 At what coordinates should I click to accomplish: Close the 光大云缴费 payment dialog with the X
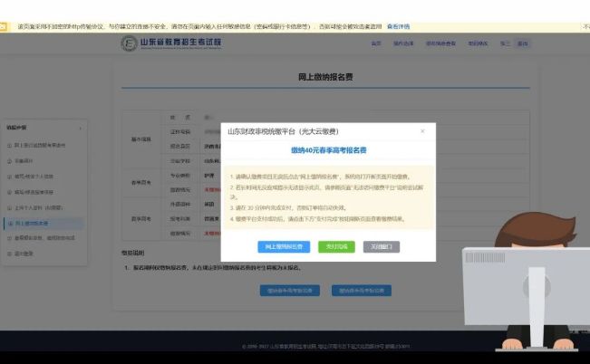[x=422, y=131]
